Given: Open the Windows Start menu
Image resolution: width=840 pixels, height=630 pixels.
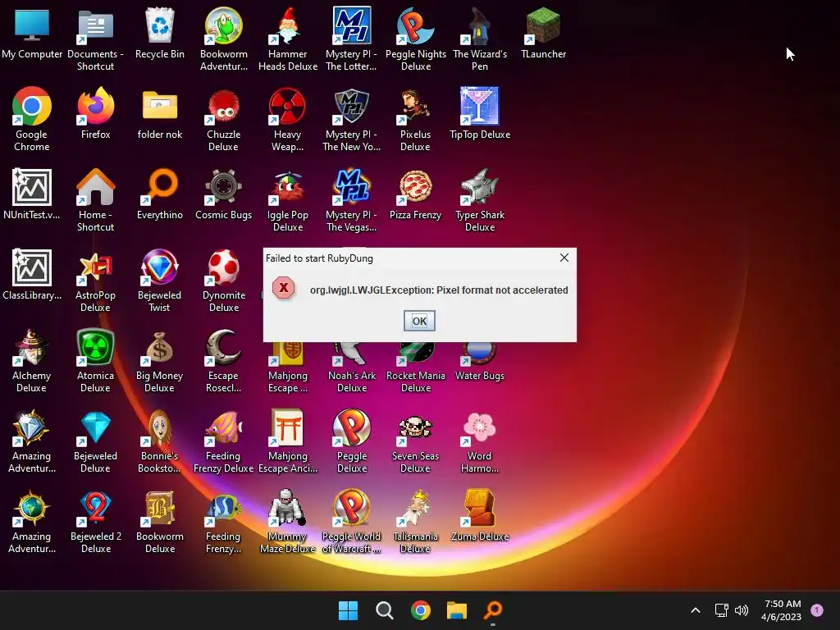Looking at the screenshot, I should coord(348,610).
